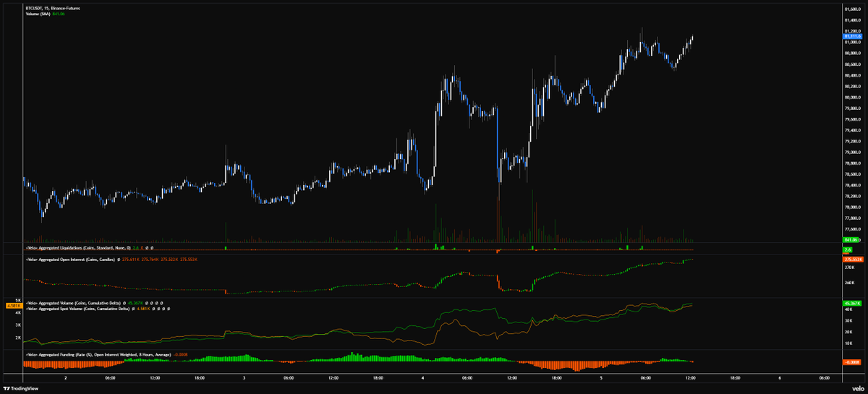Select the Velo Aggregated Open Interest indicator label
The height and width of the screenshot is (394, 868).
pyautogui.click(x=69, y=259)
